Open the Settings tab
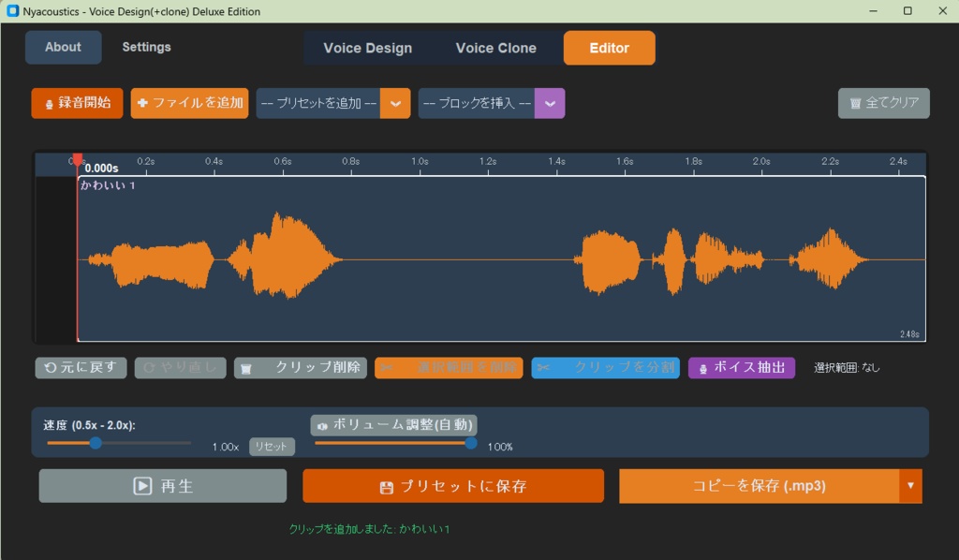 coord(146,47)
